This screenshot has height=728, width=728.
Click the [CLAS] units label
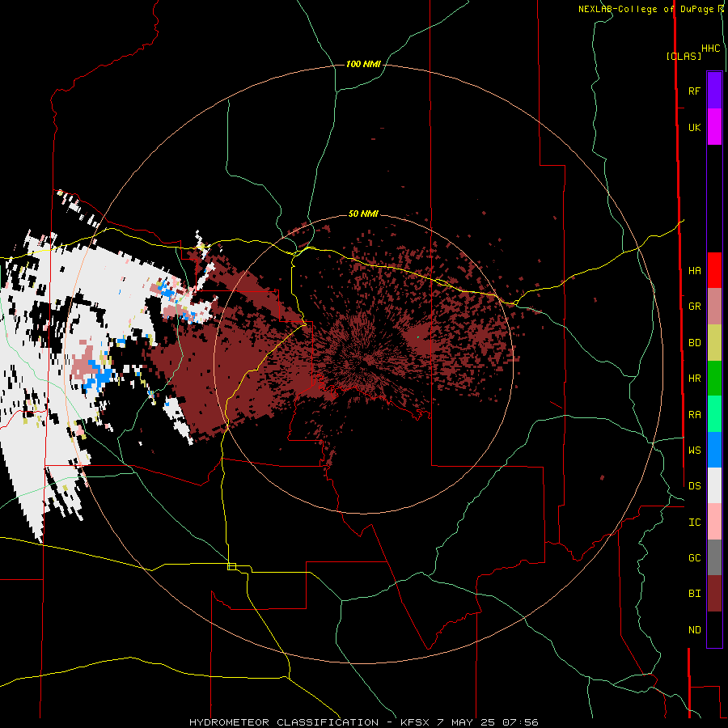(x=684, y=56)
